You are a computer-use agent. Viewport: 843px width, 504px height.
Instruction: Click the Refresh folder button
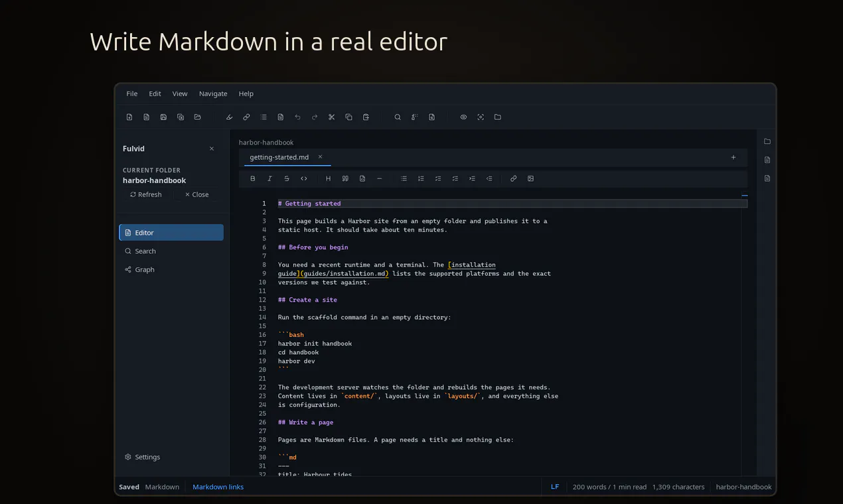pyautogui.click(x=146, y=194)
